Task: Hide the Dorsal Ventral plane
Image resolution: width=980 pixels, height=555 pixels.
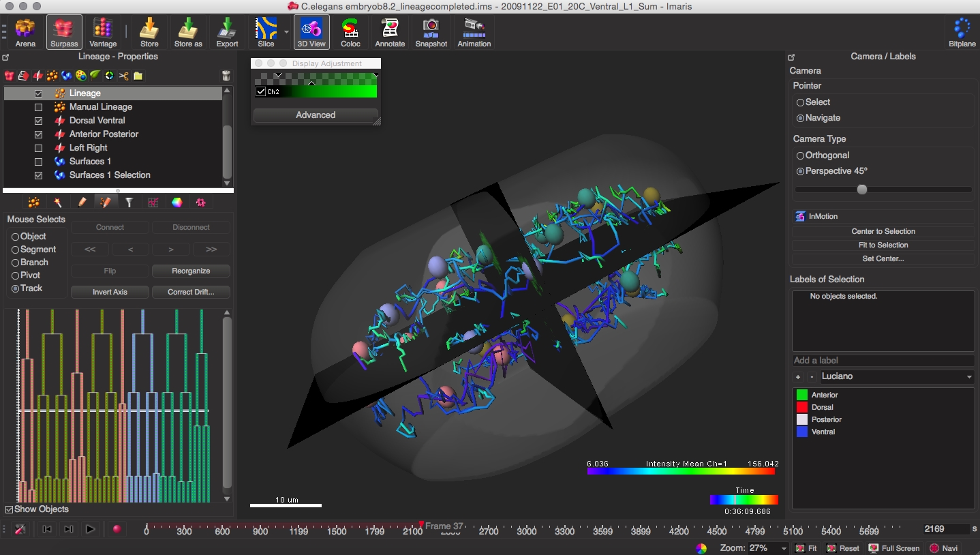Action: [x=39, y=121]
